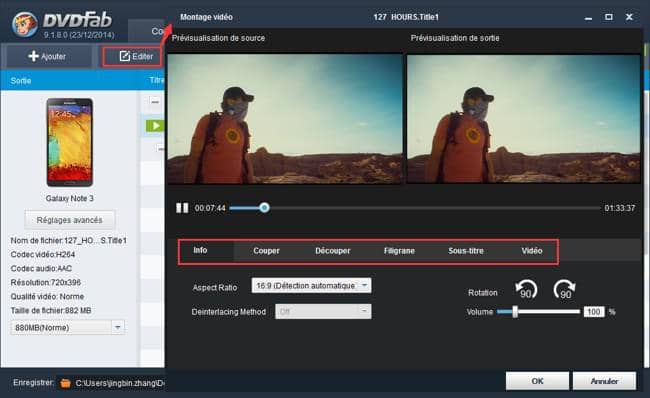Open the Deinterlacing Method dropdown

tap(323, 311)
